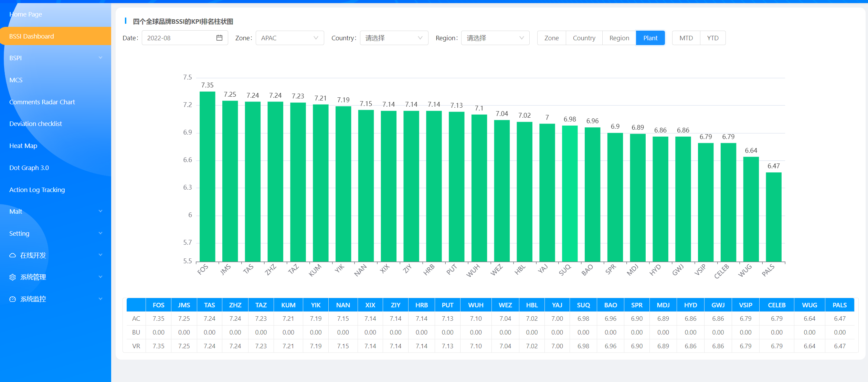Click the FOS bar in chart
Screen dimensions: 868x382
pos(207,177)
